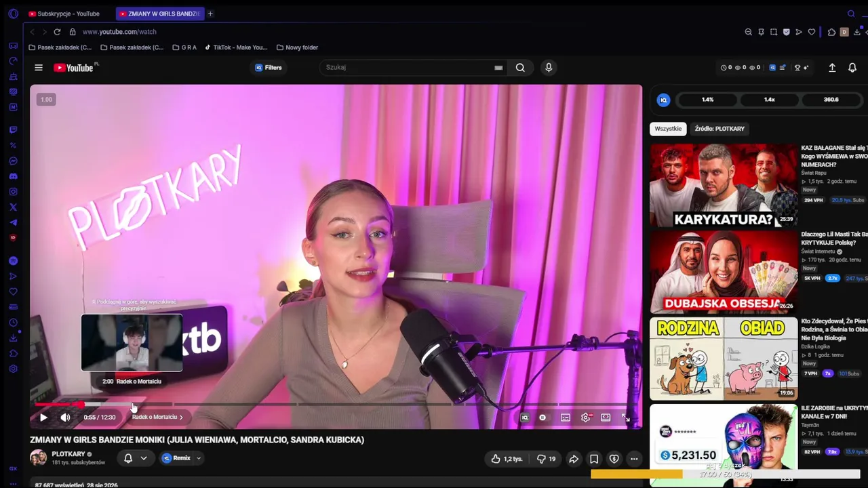868x488 pixels.
Task: Open the PLOTKARY channel name link
Action: (x=68, y=454)
